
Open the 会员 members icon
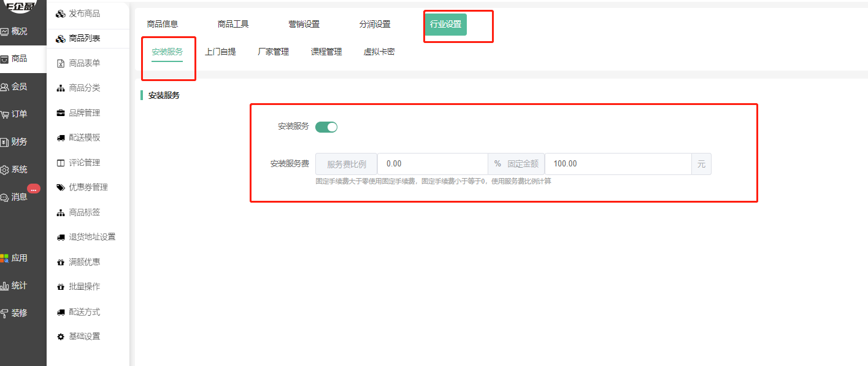4,87
